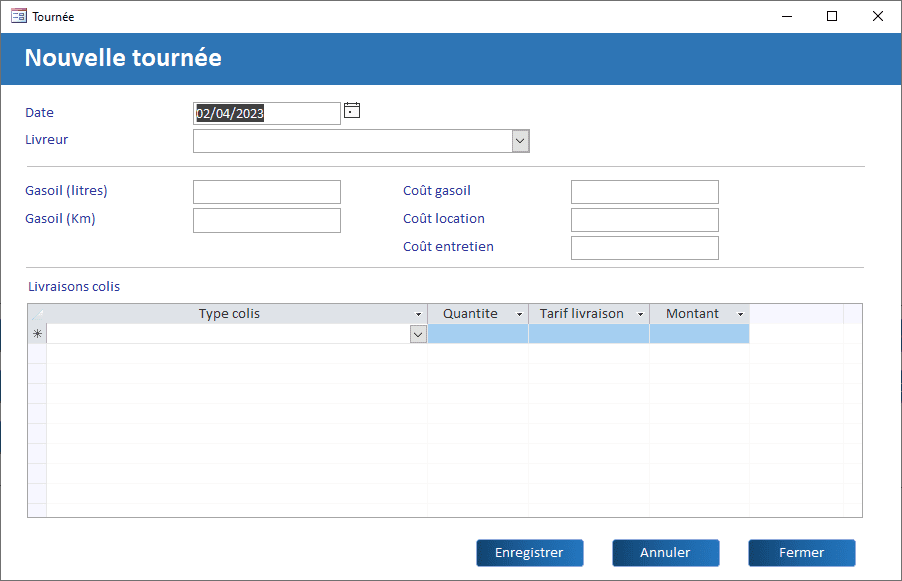Focus the Date input field
This screenshot has width=902, height=581.
point(266,114)
